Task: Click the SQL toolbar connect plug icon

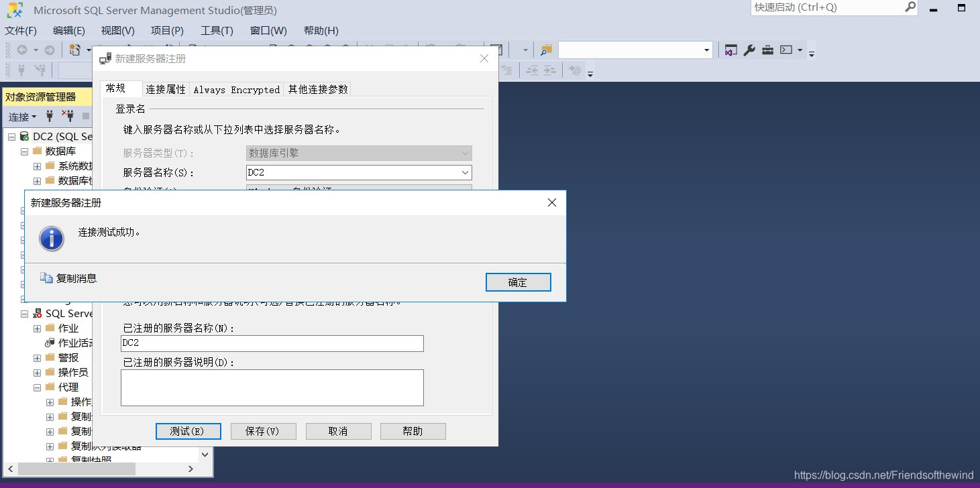Action: point(21,70)
